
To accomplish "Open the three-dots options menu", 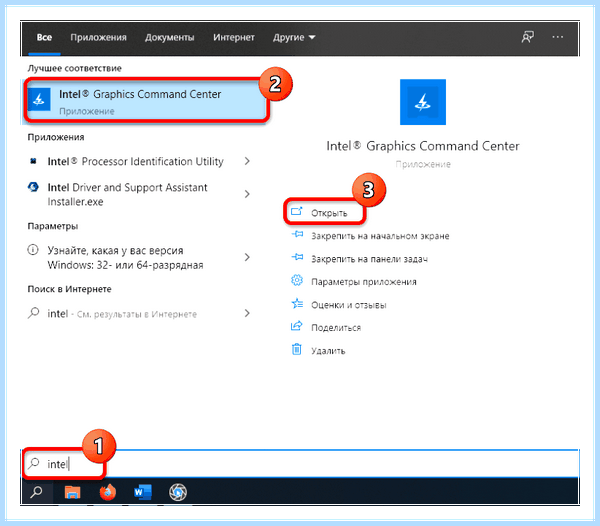I will click(558, 37).
